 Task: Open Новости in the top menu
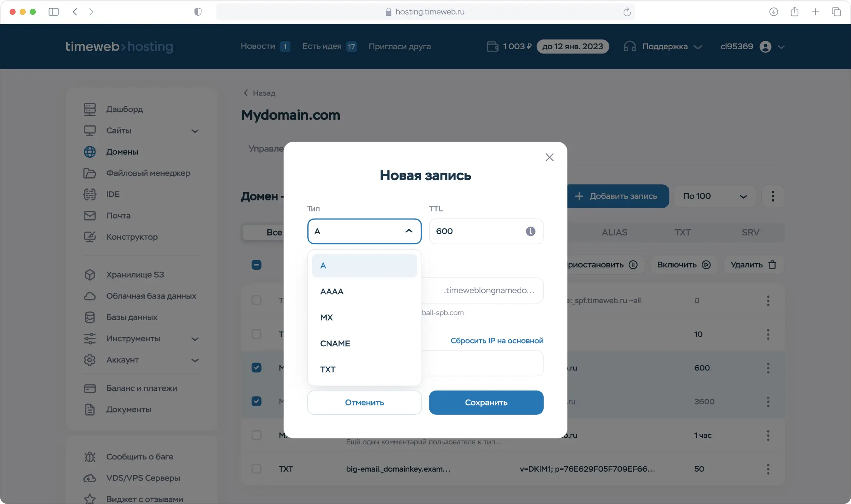pyautogui.click(x=258, y=46)
